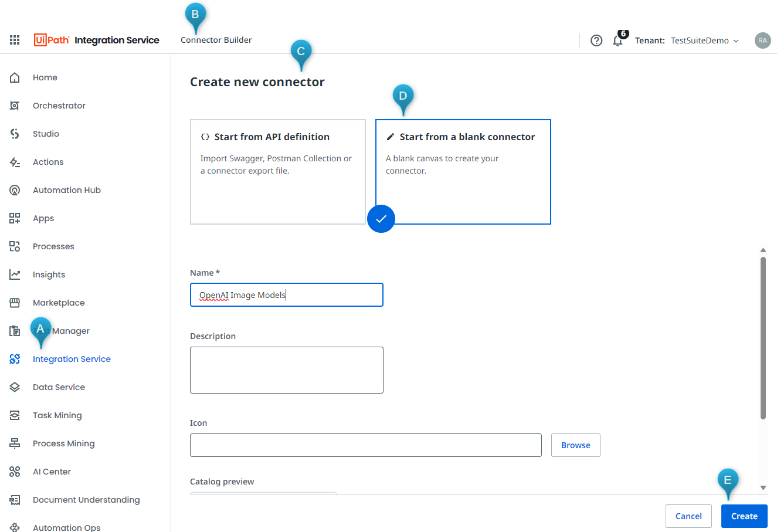Click the Catalog preview label
Viewport: 777px width, 532px height.
[x=222, y=482]
